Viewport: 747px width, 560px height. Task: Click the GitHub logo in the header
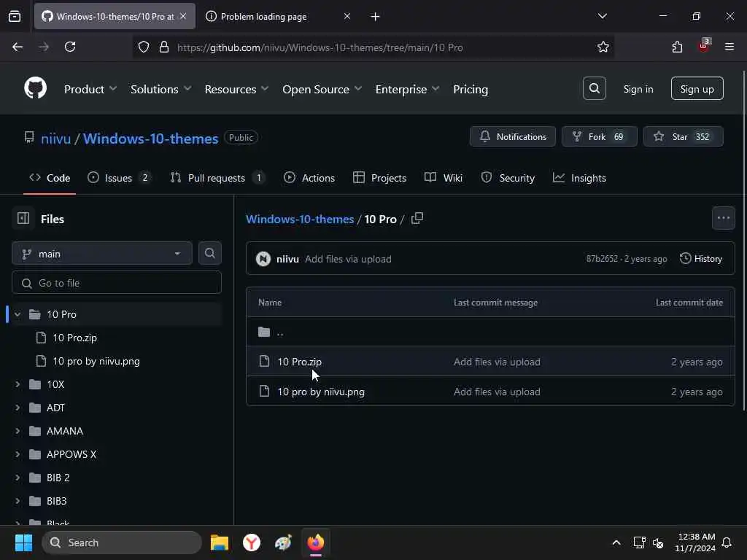(x=35, y=88)
